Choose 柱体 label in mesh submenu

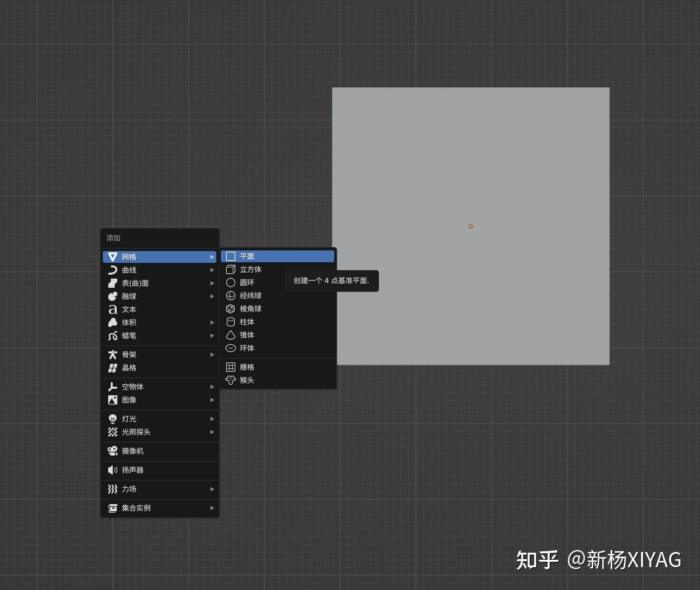(247, 322)
